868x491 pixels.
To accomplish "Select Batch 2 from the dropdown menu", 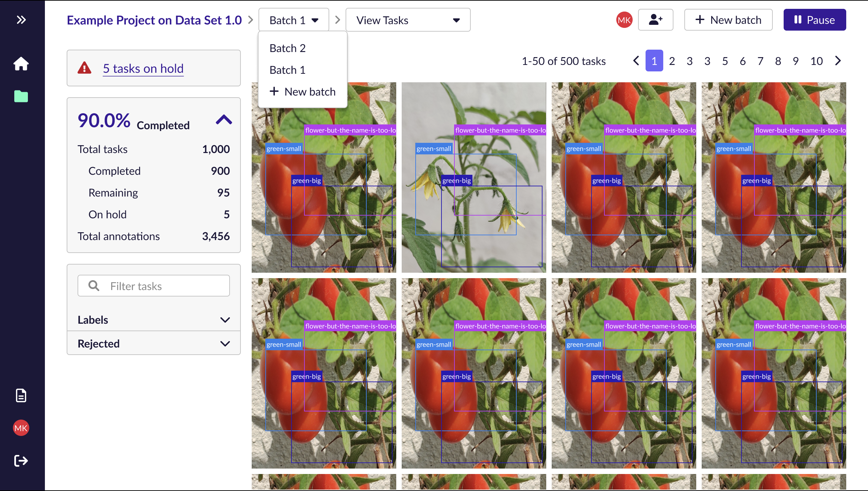I will click(288, 48).
